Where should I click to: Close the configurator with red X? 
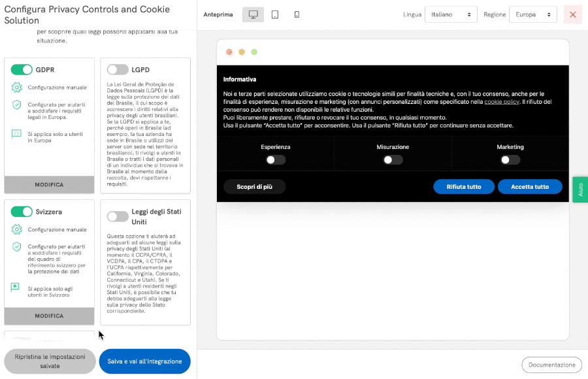click(x=573, y=14)
